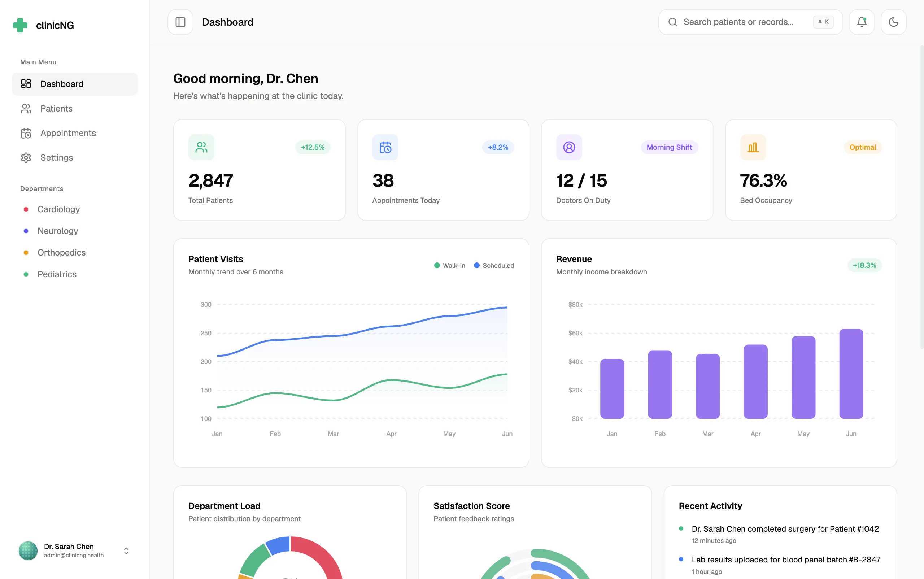The width and height of the screenshot is (924, 579).
Task: Open the Pediatrics department
Action: (75, 274)
